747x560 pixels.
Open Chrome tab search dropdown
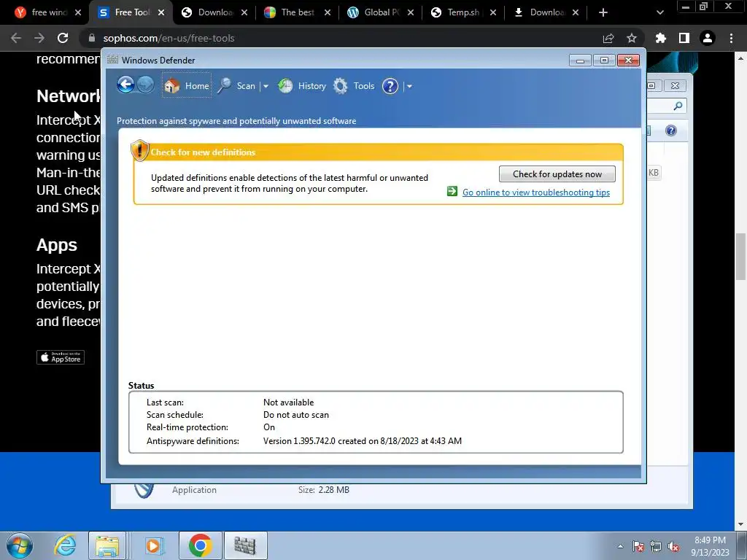click(659, 12)
